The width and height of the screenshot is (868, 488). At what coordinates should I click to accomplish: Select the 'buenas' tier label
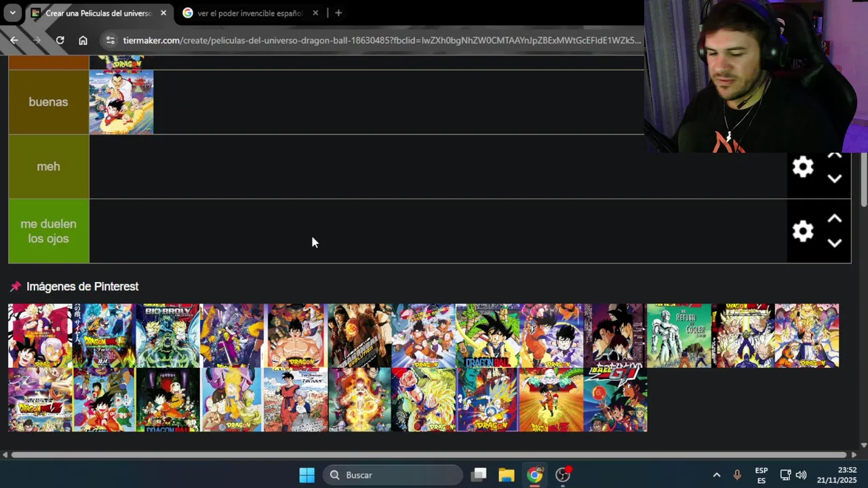coord(48,102)
